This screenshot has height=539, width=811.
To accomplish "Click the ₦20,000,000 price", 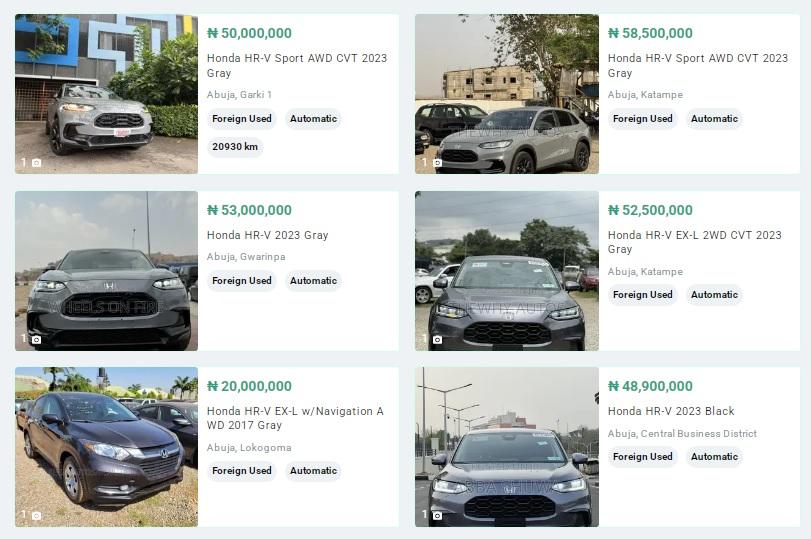I will tap(249, 386).
